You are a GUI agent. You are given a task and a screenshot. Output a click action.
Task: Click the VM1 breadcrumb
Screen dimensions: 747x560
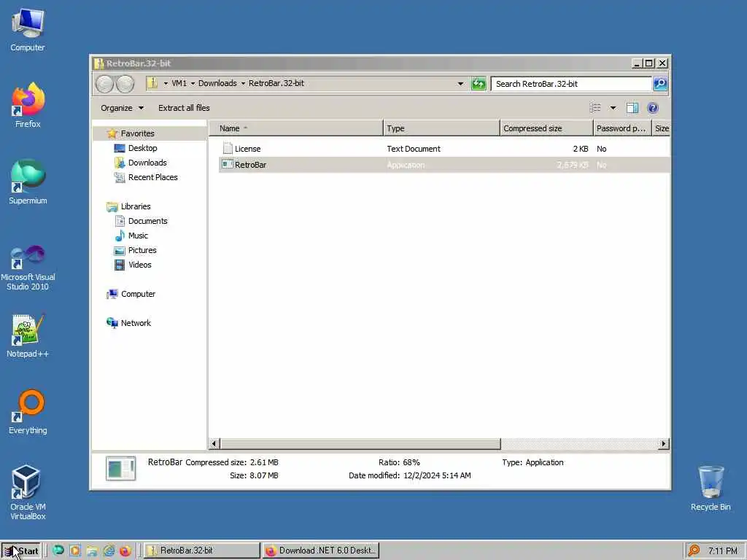(179, 83)
